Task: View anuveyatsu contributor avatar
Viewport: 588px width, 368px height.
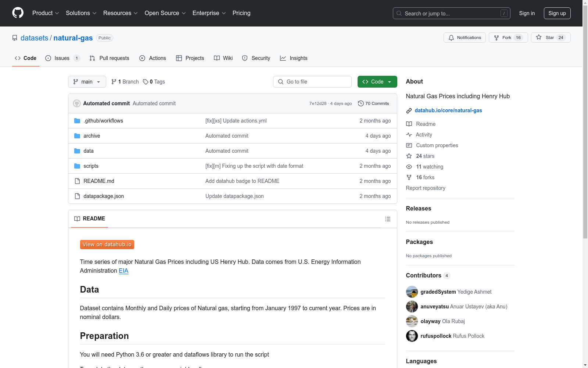Action: 412,307
